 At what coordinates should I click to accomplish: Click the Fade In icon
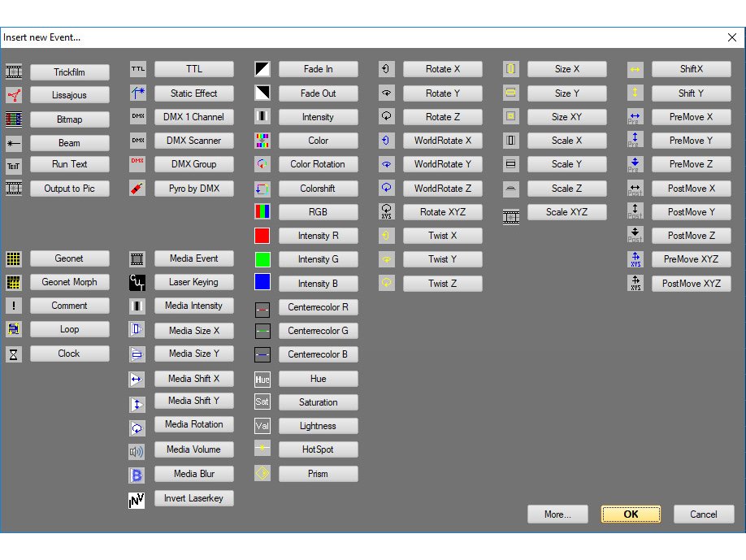(x=262, y=69)
